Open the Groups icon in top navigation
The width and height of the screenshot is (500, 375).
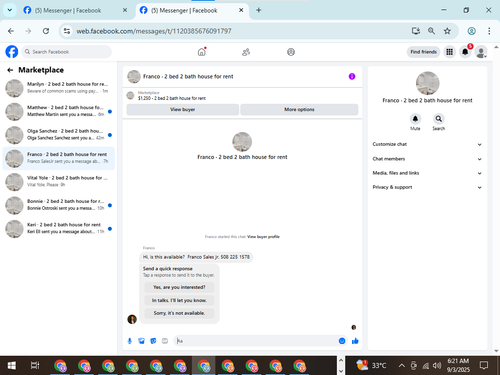[291, 52]
